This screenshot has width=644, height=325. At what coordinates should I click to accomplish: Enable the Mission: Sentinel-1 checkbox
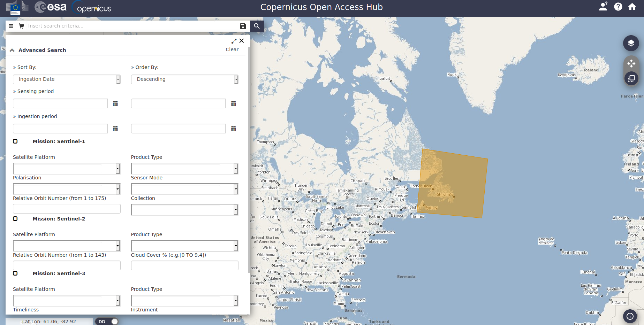click(15, 141)
